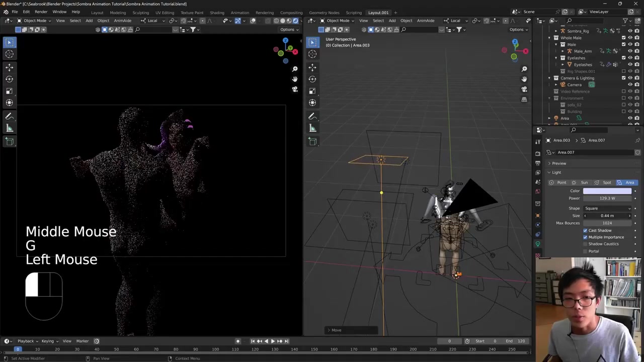Open Options in the right viewport header
This screenshot has width=644, height=362.
518,30
